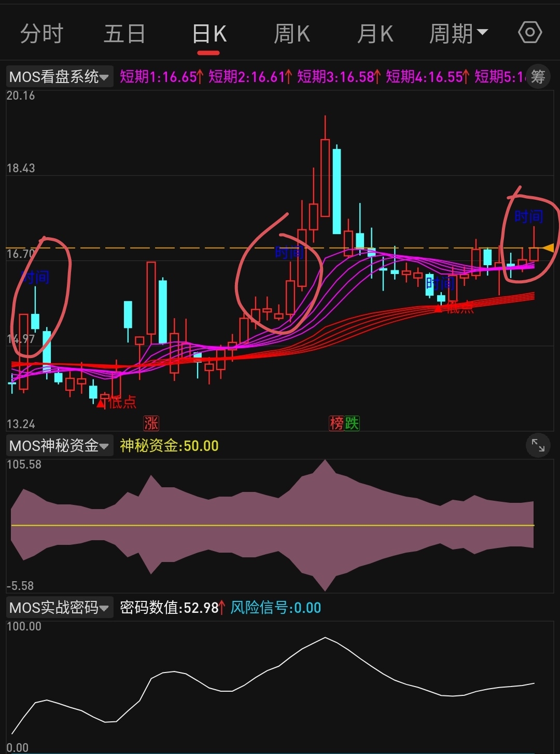The image size is (560, 754).
Task: Tap the 短期1:16.65 indicator value
Action: pos(162,77)
